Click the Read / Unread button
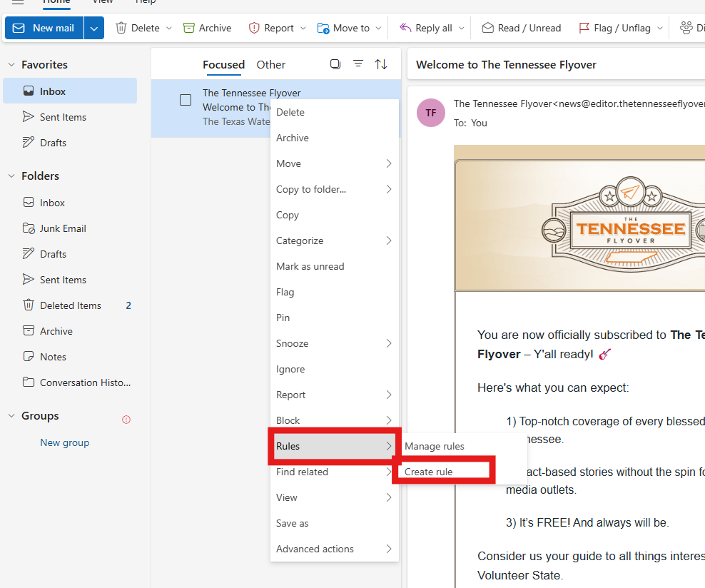The width and height of the screenshot is (705, 588). coord(522,28)
